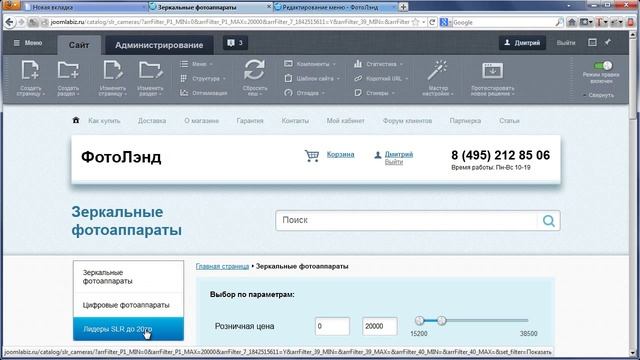Image resolution: width=640 pixels, height=360 pixels.
Task: Toggle the Режим правки switch
Action: (603, 66)
